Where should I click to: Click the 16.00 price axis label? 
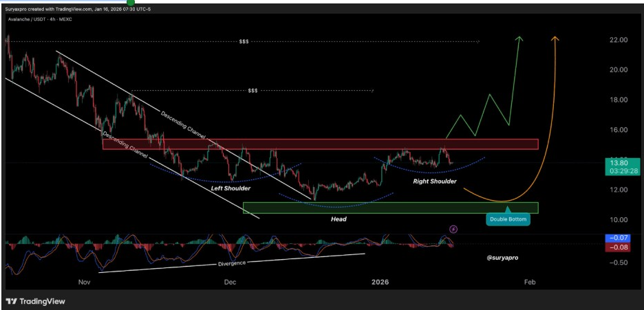[619, 130]
